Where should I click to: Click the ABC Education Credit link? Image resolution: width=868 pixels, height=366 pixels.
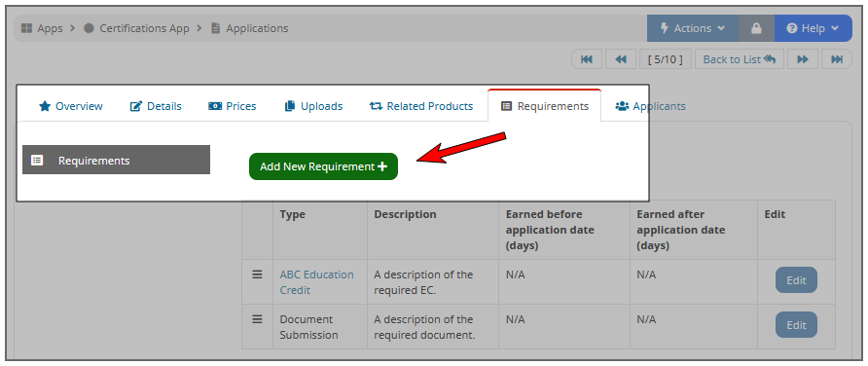click(316, 282)
